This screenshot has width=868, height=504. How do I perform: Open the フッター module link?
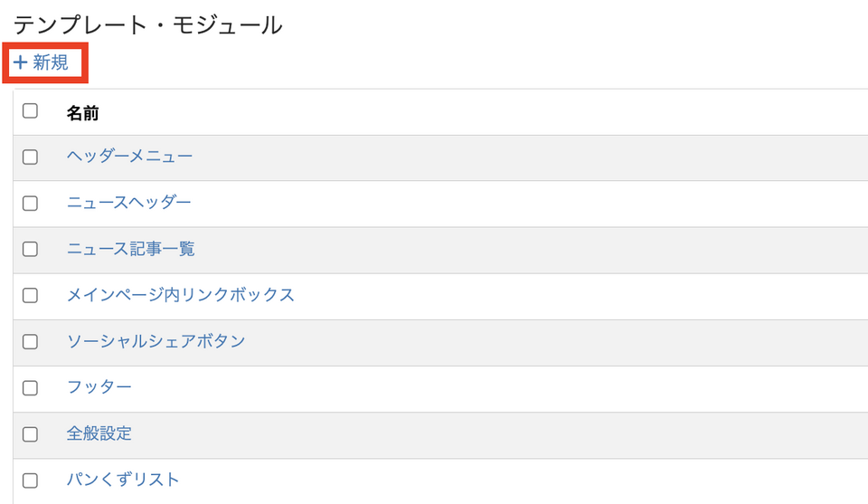point(99,387)
